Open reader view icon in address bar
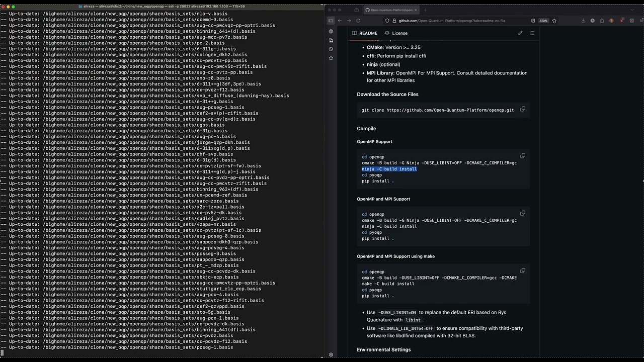The height and width of the screenshot is (362, 644). point(533,21)
